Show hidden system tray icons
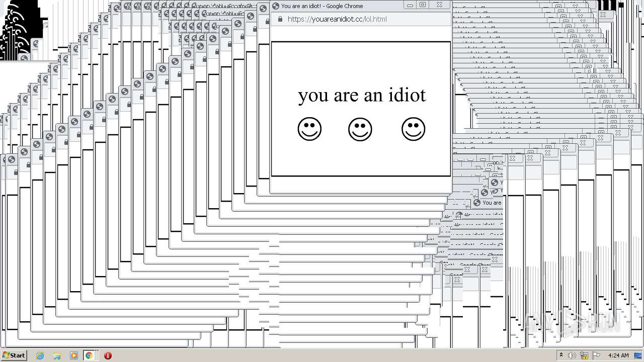 [x=561, y=355]
